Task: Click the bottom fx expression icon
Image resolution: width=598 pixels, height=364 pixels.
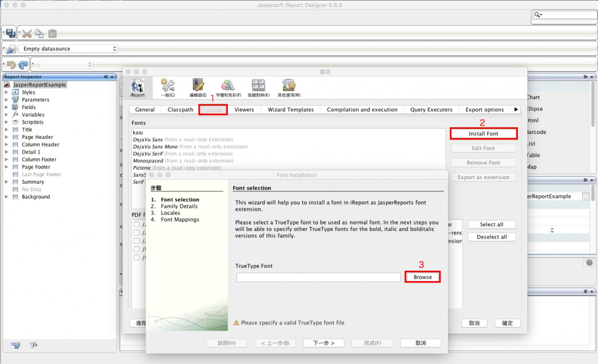Action: click(34, 345)
